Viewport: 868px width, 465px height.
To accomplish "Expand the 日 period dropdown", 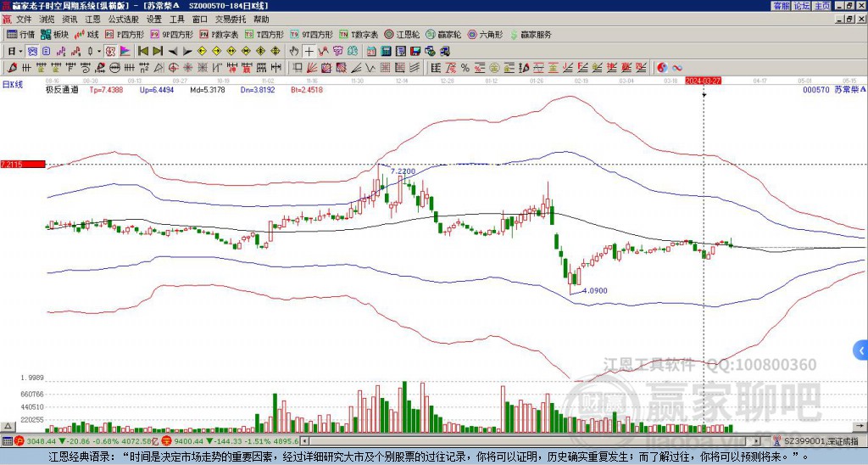I will 20,52.
